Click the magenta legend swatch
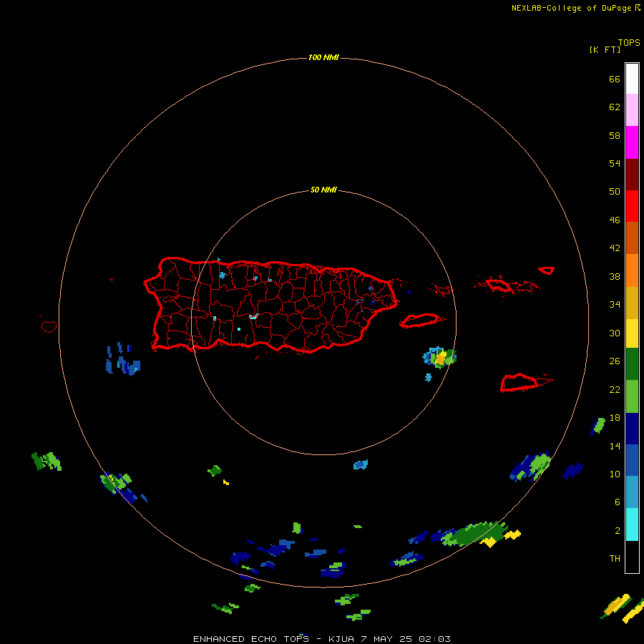This screenshot has width=644, height=644. click(x=632, y=142)
